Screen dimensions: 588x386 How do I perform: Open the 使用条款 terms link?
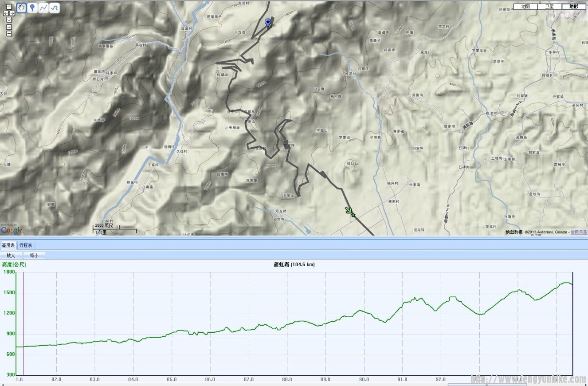pos(579,232)
